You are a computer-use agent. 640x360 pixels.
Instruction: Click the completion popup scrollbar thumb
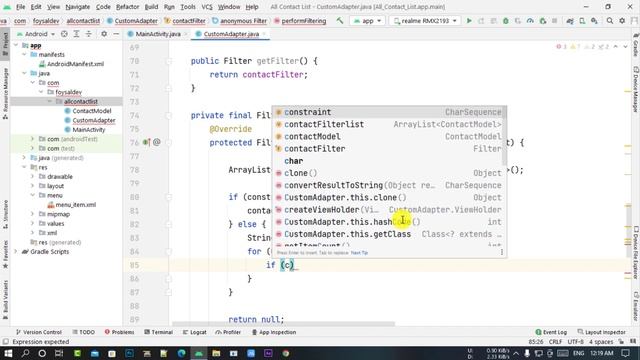[504, 136]
